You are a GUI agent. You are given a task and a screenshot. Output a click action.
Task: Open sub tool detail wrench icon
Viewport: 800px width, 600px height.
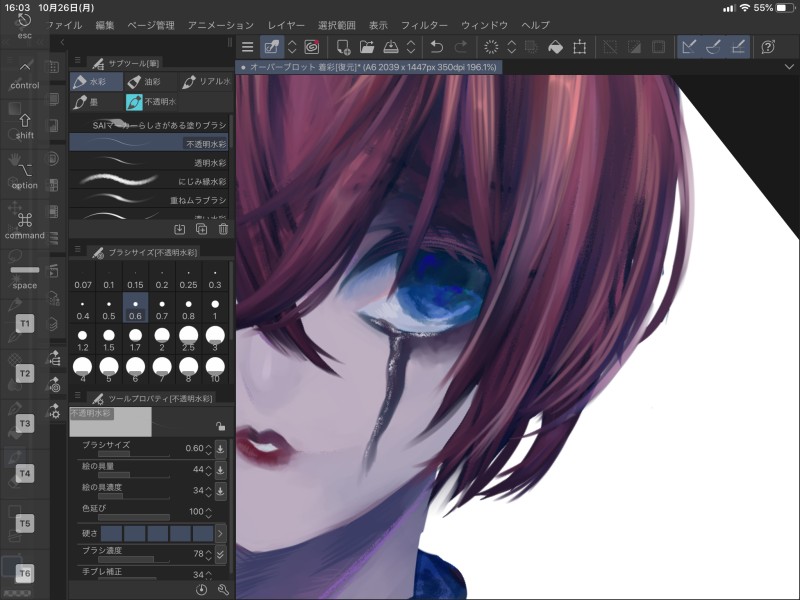click(223, 590)
